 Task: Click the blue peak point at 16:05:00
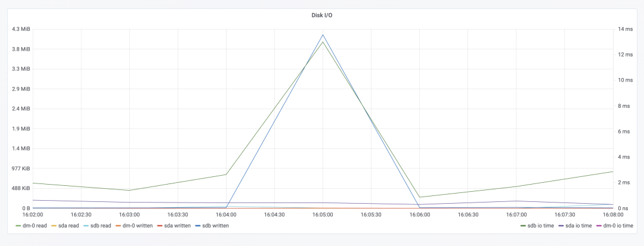(323, 34)
